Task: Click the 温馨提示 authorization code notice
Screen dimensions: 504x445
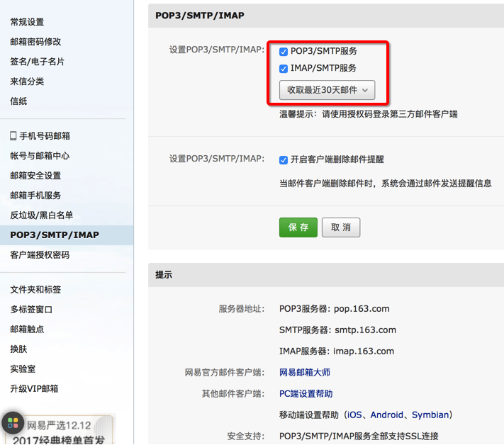Action: (x=369, y=114)
